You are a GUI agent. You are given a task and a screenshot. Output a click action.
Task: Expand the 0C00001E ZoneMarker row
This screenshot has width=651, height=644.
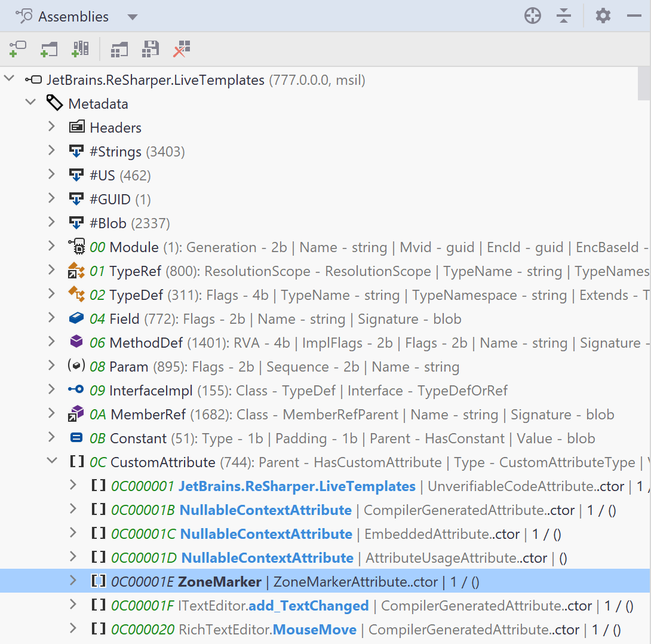click(73, 581)
